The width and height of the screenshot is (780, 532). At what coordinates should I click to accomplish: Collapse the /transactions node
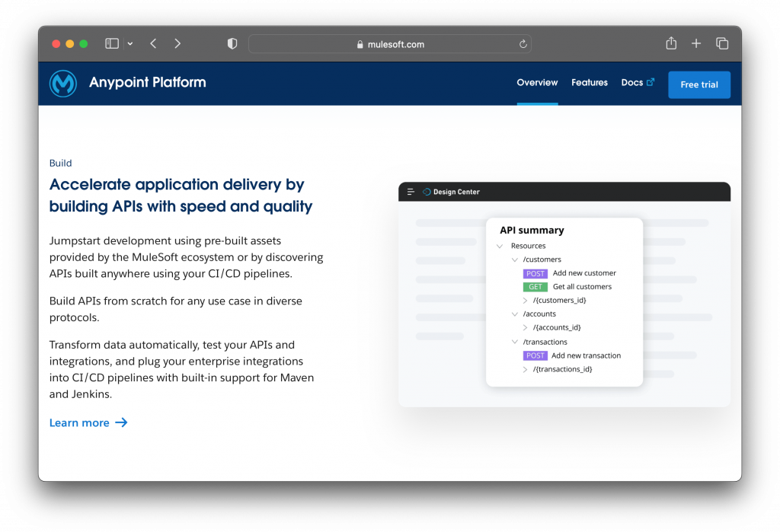point(515,342)
